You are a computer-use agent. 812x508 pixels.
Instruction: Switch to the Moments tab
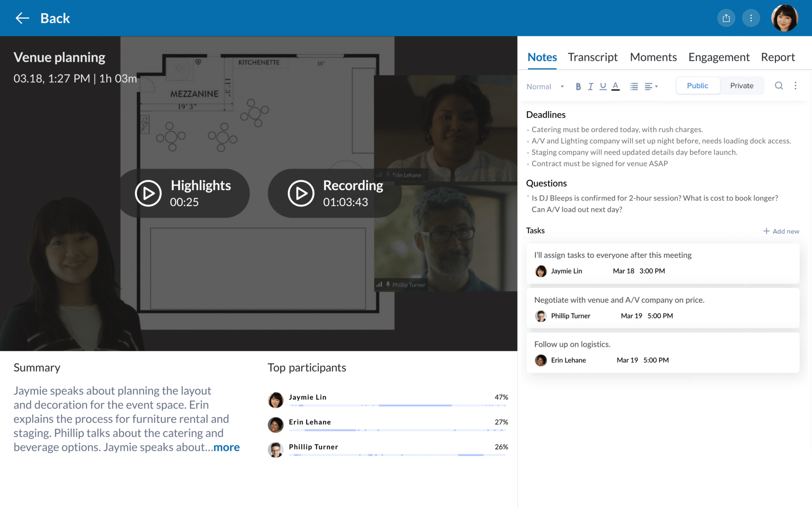point(653,57)
